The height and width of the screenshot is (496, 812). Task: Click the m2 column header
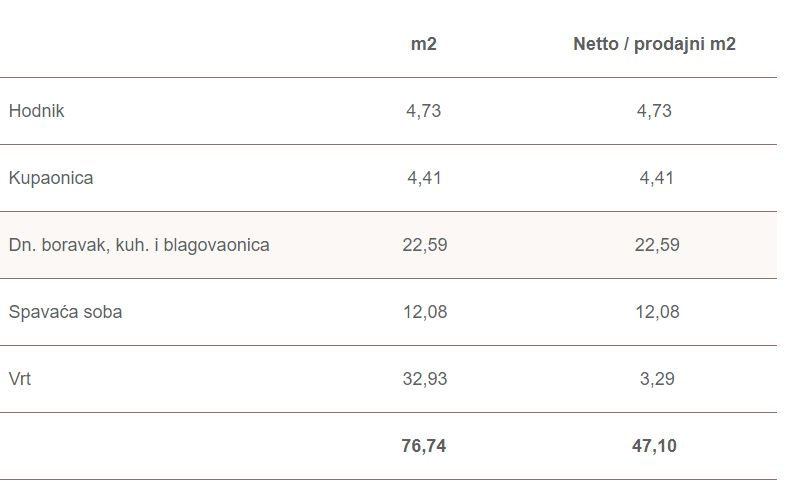(424, 44)
